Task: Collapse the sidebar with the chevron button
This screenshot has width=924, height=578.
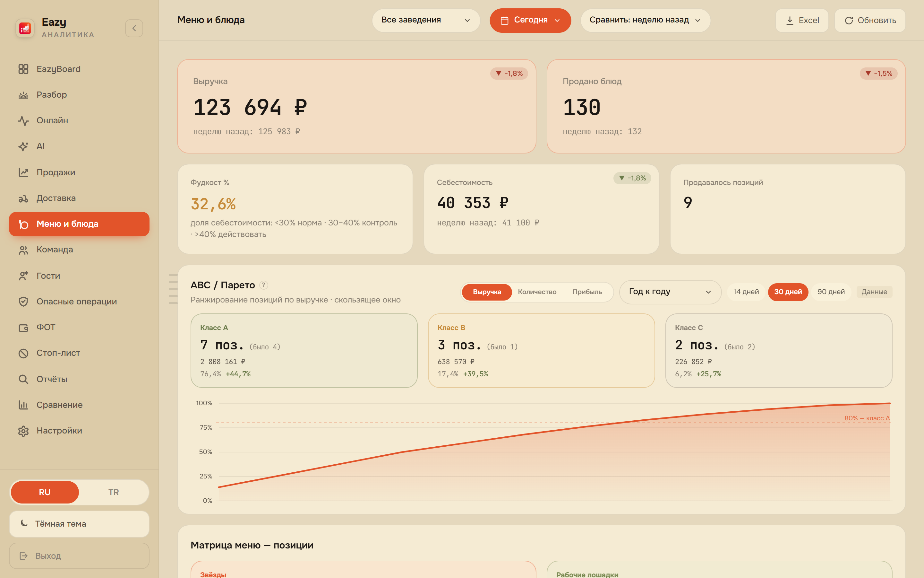Action: [x=134, y=28]
